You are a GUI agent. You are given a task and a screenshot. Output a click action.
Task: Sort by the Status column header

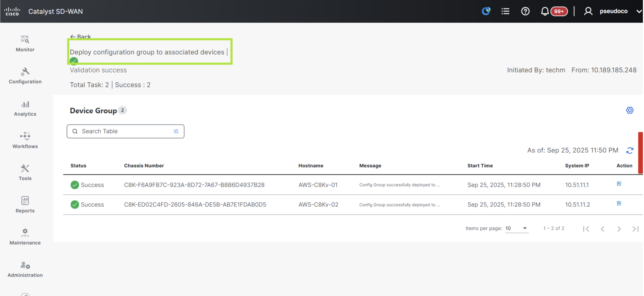78,166
